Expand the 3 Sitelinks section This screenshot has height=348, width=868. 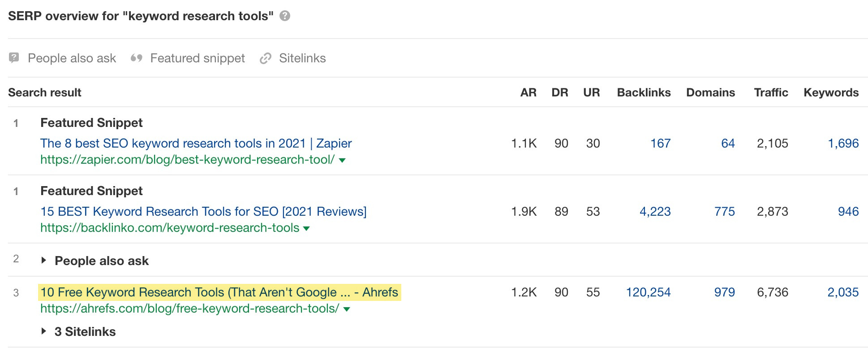tap(44, 331)
